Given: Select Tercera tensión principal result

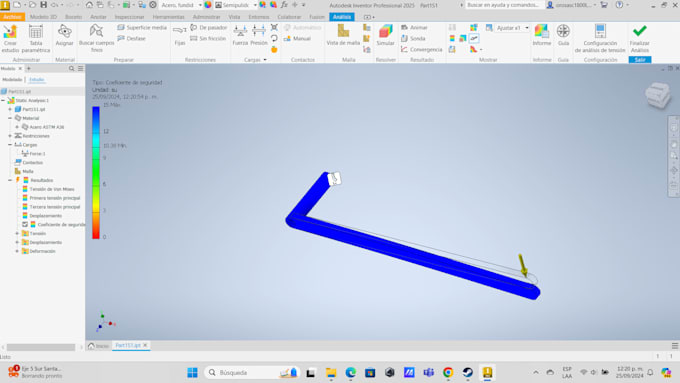Looking at the screenshot, I should pyautogui.click(x=55, y=207).
